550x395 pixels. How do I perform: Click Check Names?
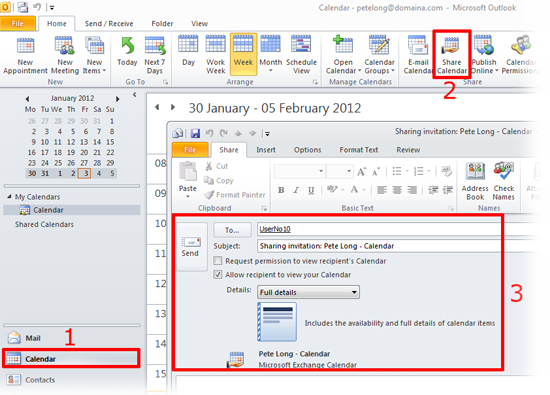point(504,181)
